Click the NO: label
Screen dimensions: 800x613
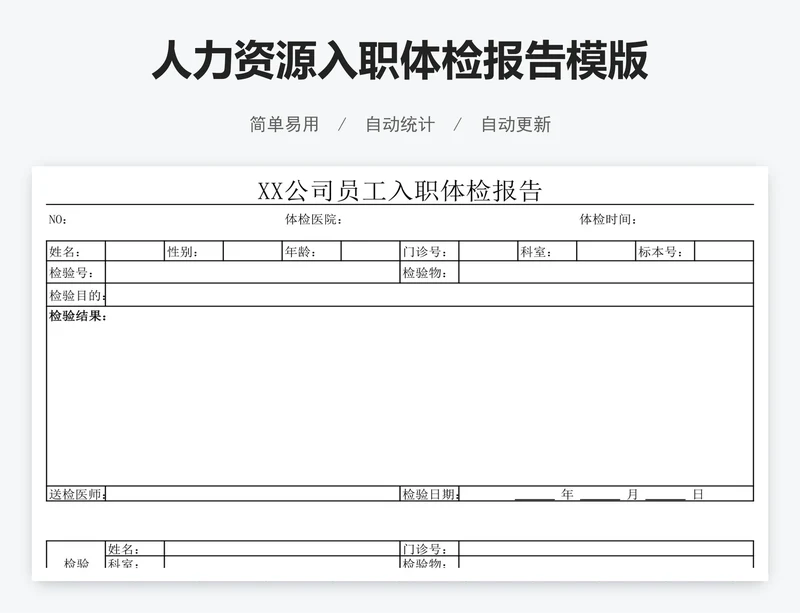pos(58,219)
